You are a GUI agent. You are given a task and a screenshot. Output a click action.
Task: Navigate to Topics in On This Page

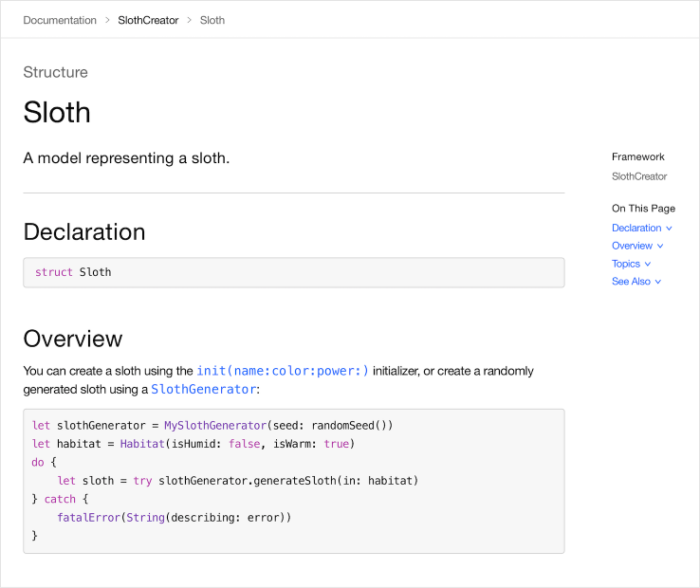(x=626, y=264)
